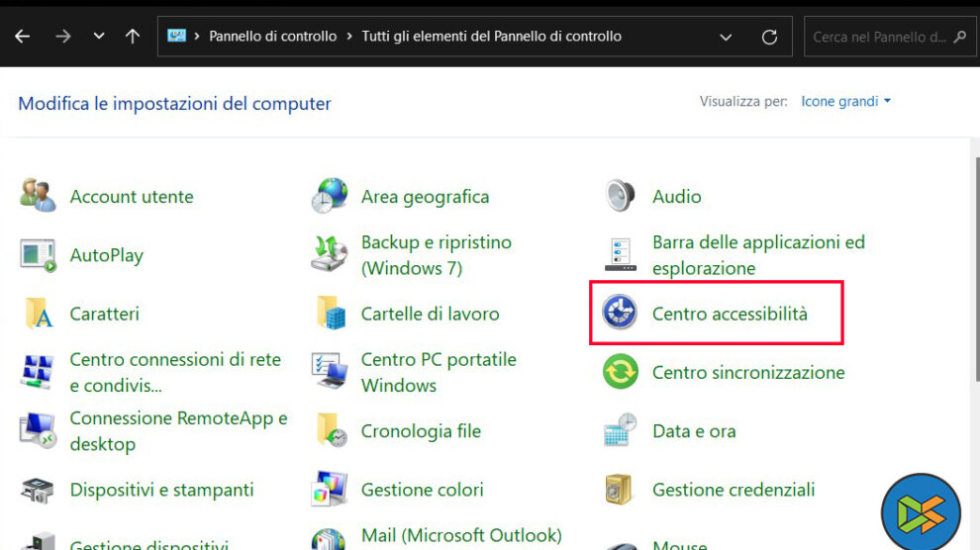Viewport: 980px width, 550px height.
Task: Click the Control Panel address bar icon
Action: pos(177,36)
